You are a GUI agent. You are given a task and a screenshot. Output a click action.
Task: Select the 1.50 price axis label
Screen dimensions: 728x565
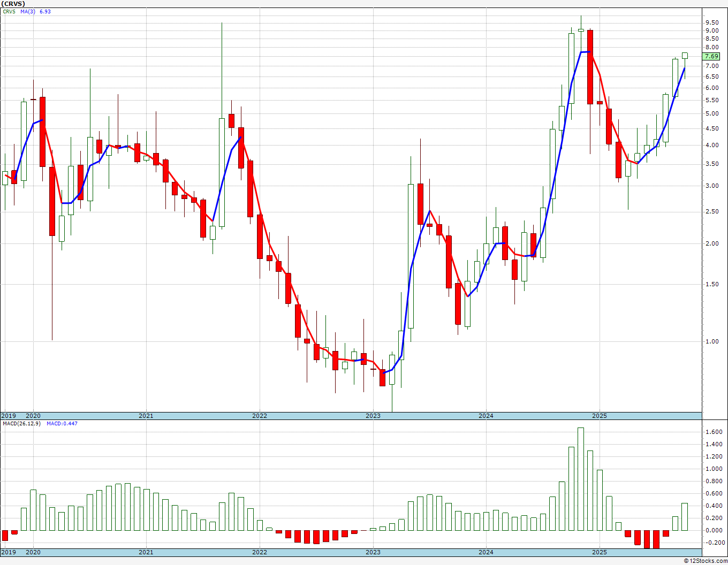pyautogui.click(x=711, y=284)
